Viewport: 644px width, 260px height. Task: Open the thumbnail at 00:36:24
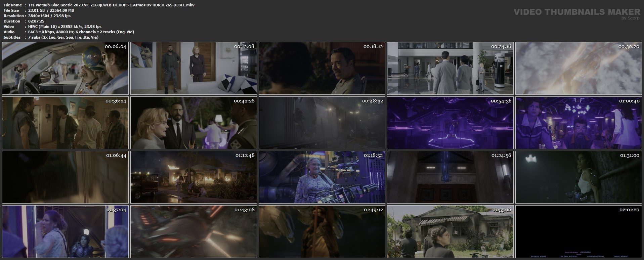65,123
